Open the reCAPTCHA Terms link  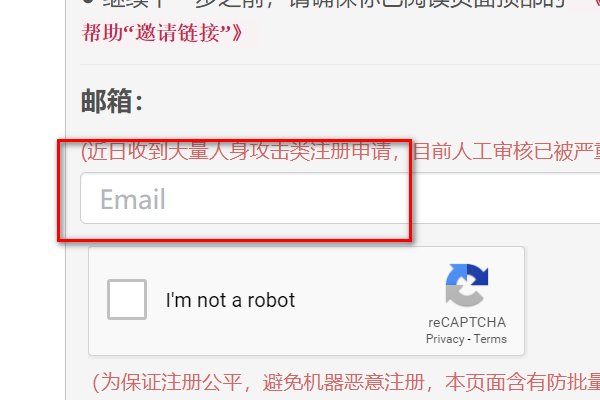point(490,339)
